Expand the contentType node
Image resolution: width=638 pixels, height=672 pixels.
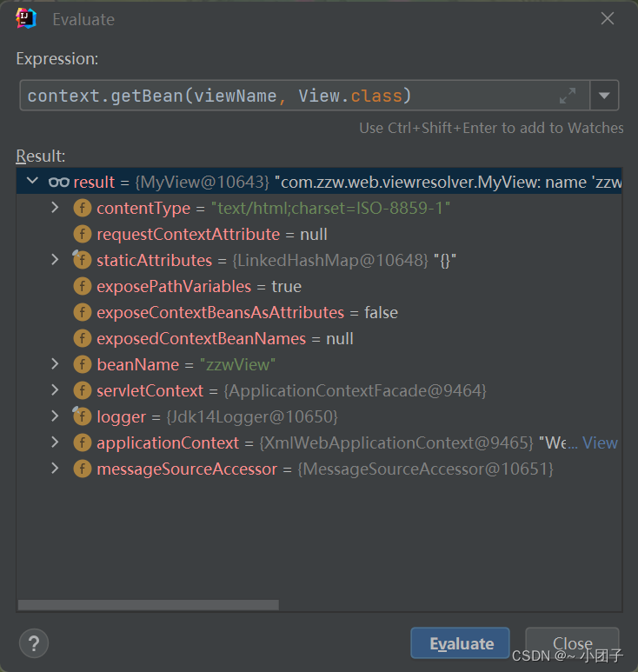click(55, 208)
